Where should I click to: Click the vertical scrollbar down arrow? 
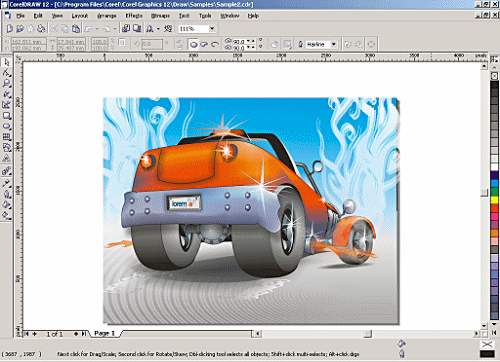(484, 326)
